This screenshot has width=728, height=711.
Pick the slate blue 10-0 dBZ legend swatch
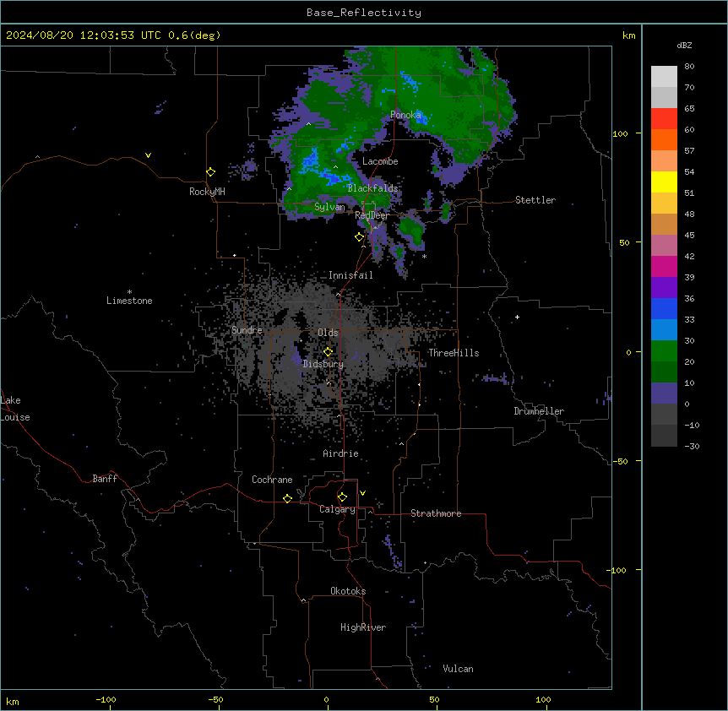(664, 393)
